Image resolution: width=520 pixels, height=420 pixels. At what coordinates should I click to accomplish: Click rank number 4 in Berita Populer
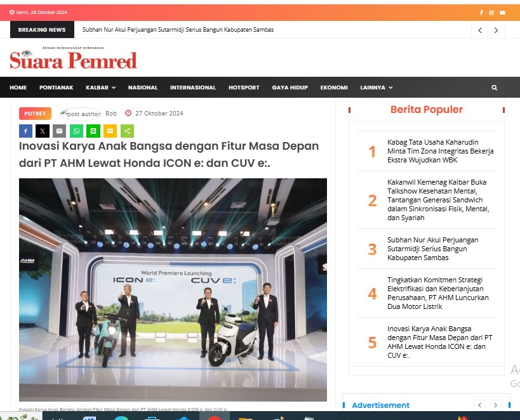372,294
